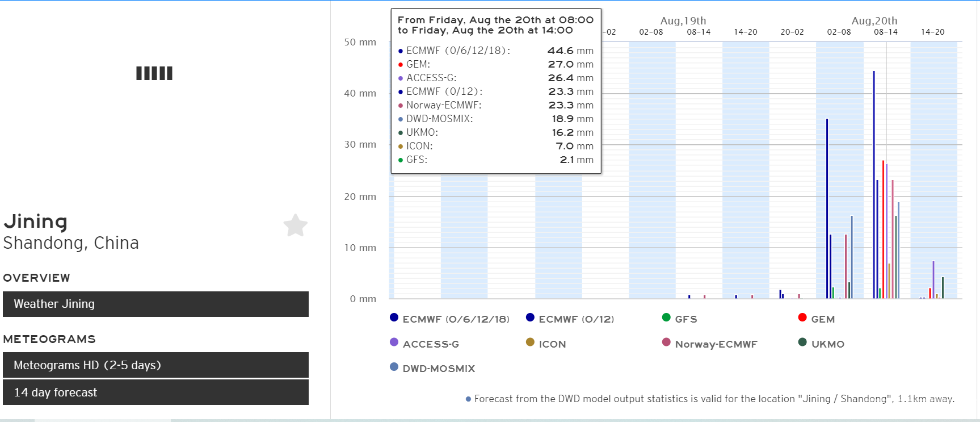Click the Norway-ECMWF 23.3 mm tooltip row

(x=496, y=105)
